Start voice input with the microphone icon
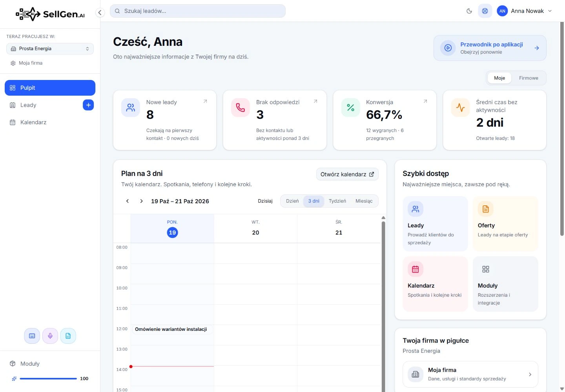 (50, 336)
